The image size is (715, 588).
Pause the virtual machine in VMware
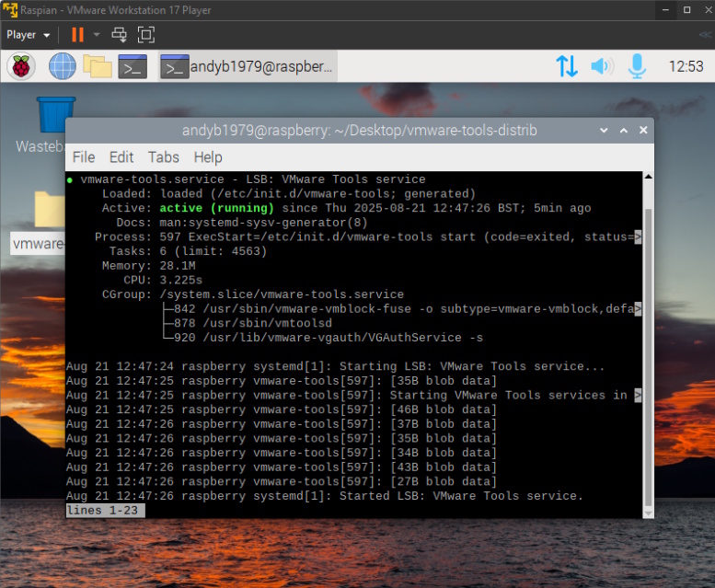pos(77,35)
